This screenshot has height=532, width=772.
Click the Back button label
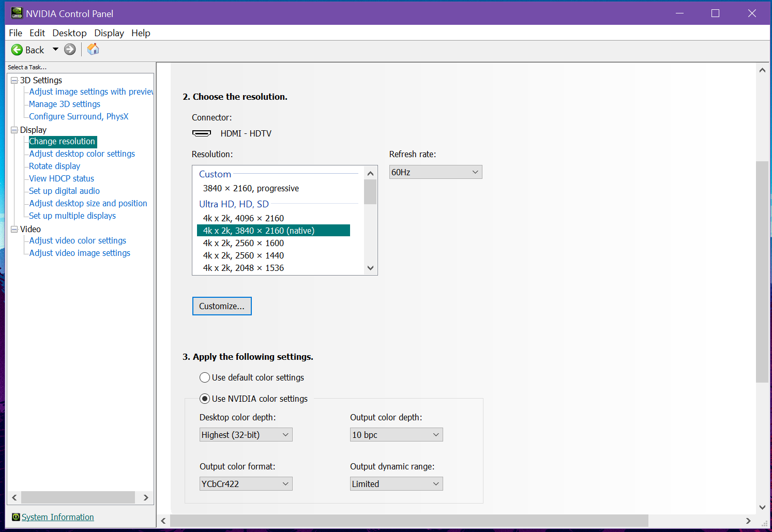(35, 50)
